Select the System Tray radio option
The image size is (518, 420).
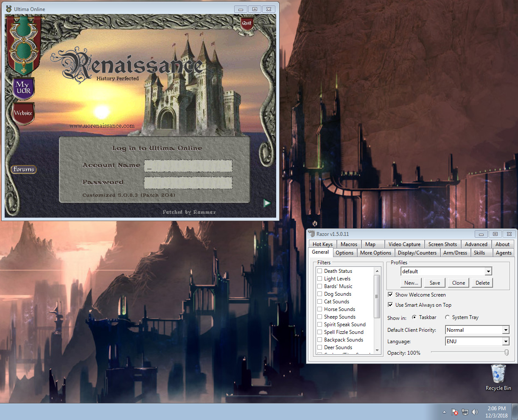[x=448, y=317]
